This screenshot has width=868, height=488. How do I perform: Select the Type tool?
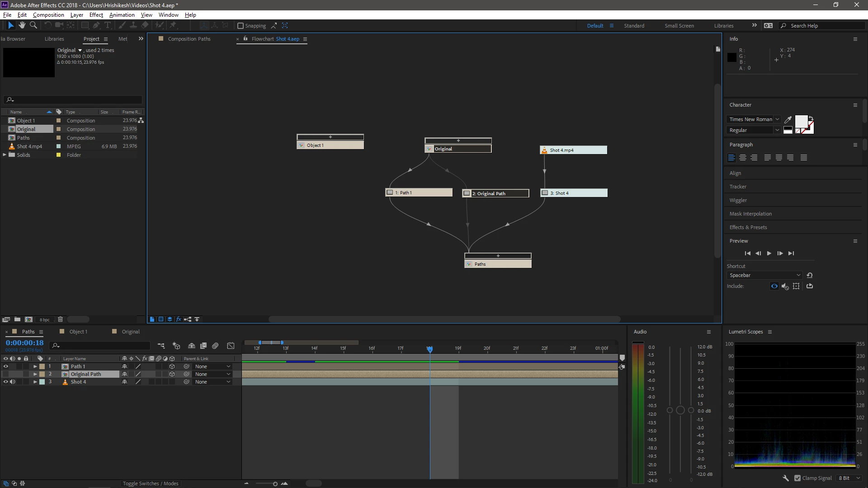pos(108,25)
